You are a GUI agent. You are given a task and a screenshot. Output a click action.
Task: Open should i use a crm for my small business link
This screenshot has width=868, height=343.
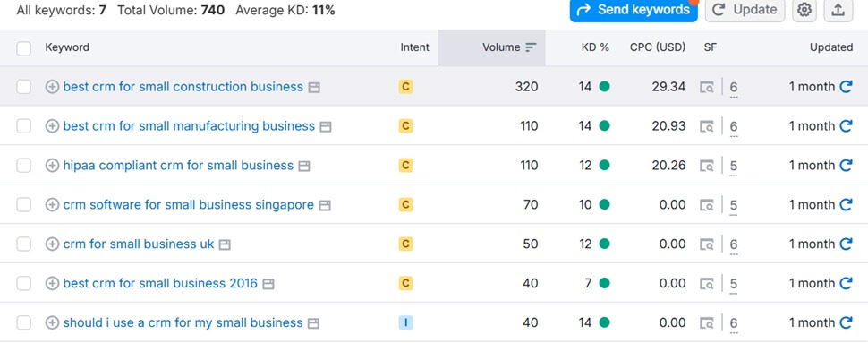183,323
